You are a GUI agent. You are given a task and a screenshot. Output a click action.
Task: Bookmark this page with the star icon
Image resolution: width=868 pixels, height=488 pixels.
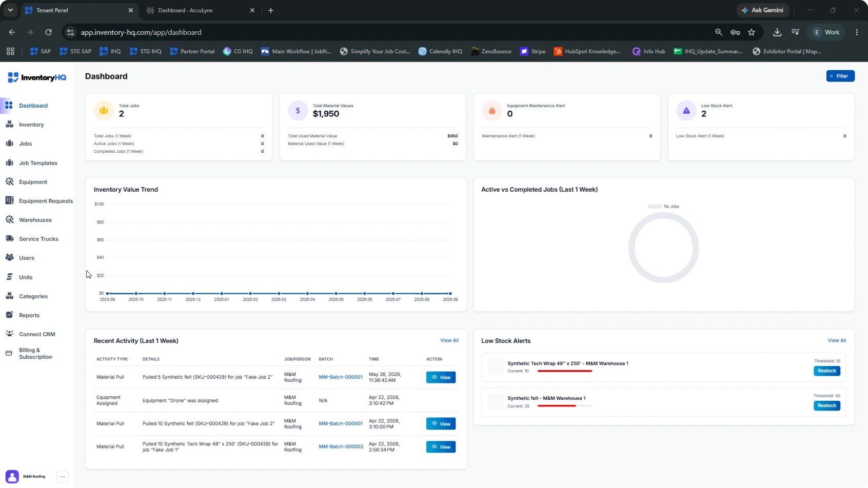coord(752,32)
